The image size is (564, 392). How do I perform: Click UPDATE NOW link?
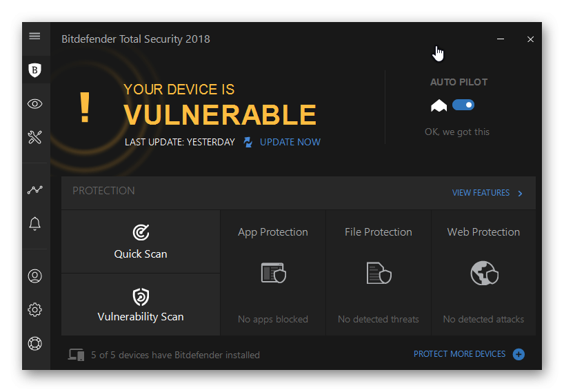coord(290,143)
